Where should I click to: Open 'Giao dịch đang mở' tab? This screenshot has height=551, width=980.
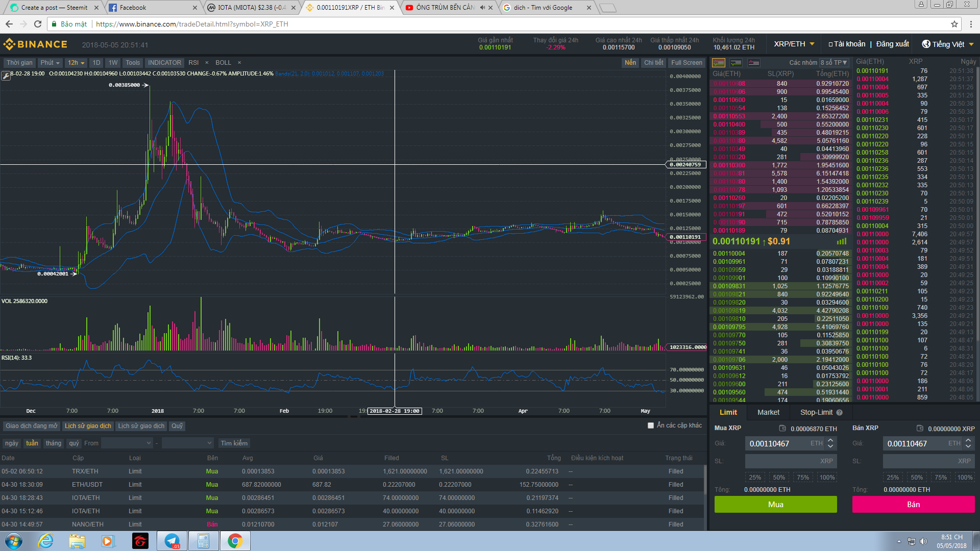32,426
